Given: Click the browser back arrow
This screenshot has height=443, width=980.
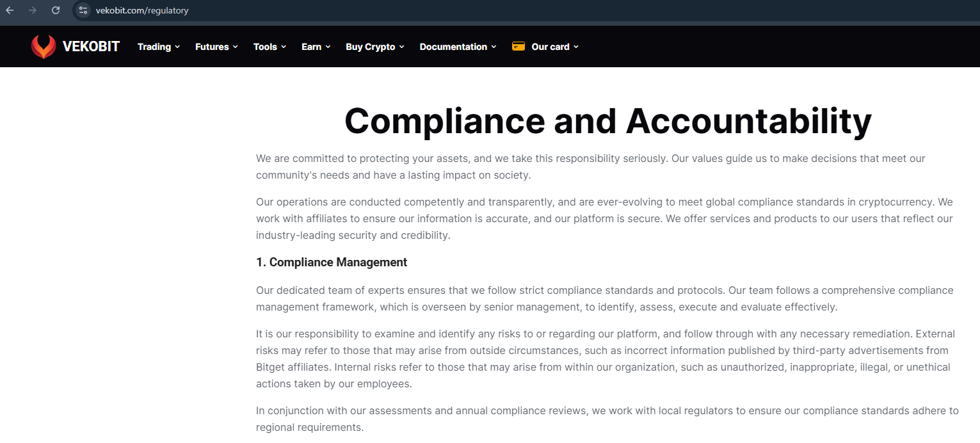Looking at the screenshot, I should [x=10, y=10].
